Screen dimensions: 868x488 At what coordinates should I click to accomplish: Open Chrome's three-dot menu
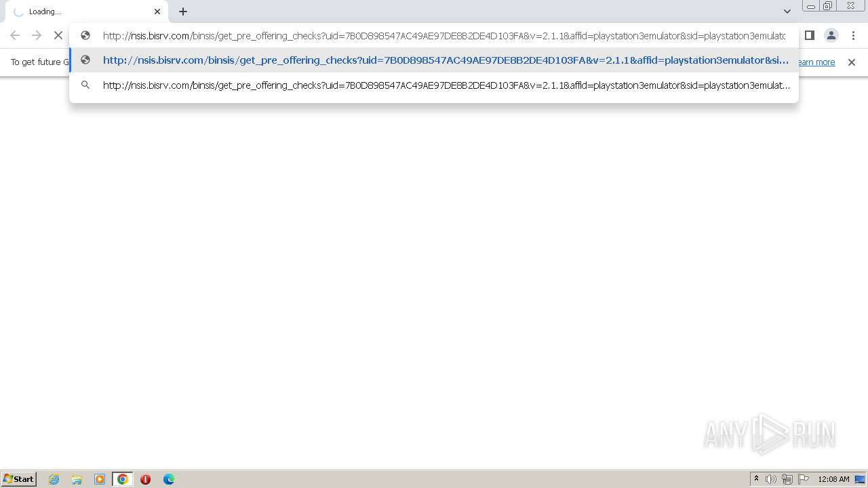pyautogui.click(x=853, y=35)
